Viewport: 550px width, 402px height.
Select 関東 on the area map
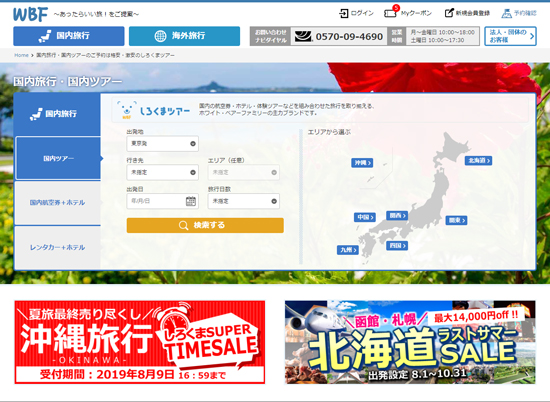456,220
